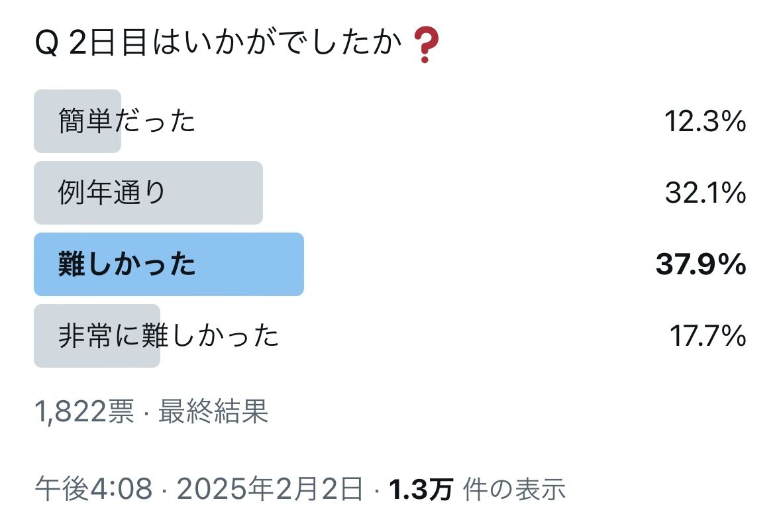Click the 32.1% result percentage

tap(705, 193)
